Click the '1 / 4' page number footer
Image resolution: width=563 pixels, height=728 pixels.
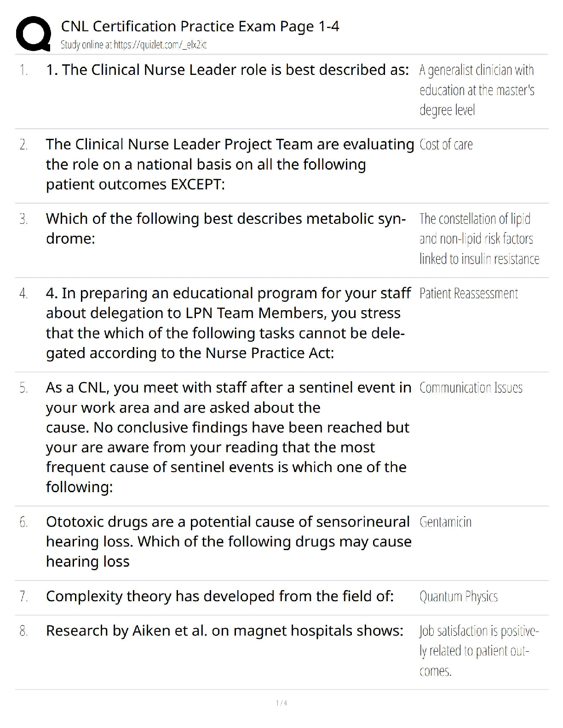[x=281, y=703]
